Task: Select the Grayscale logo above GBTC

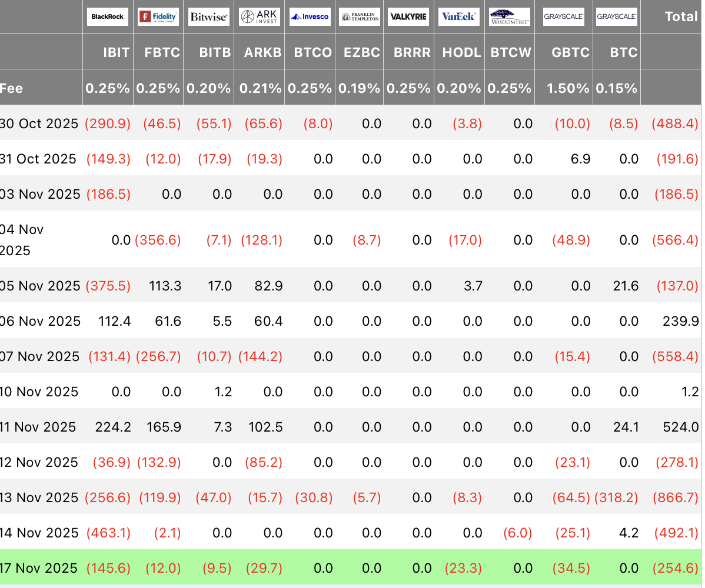Action: pos(564,16)
